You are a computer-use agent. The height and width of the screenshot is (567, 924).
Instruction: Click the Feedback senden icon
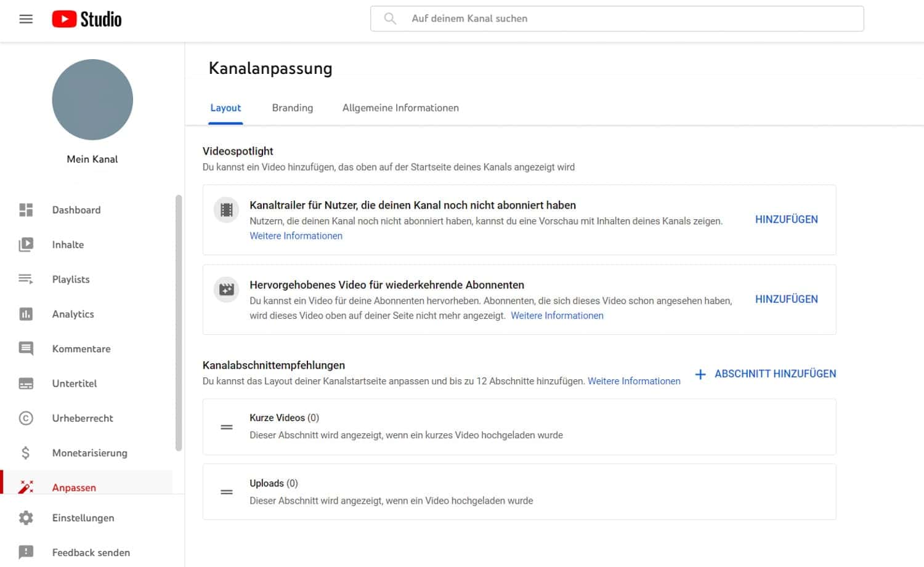click(26, 552)
